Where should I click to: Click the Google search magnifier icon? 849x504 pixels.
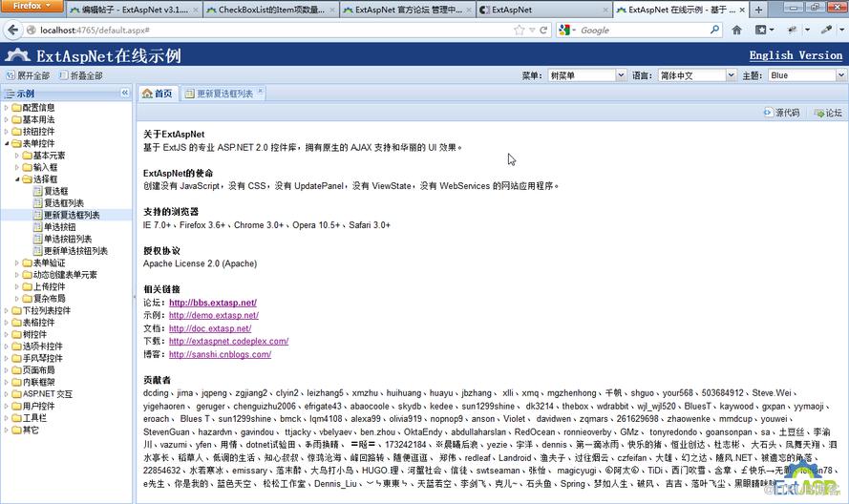(x=714, y=30)
